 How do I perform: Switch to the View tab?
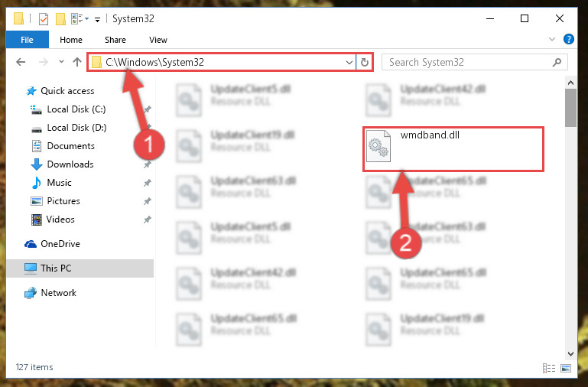point(158,40)
